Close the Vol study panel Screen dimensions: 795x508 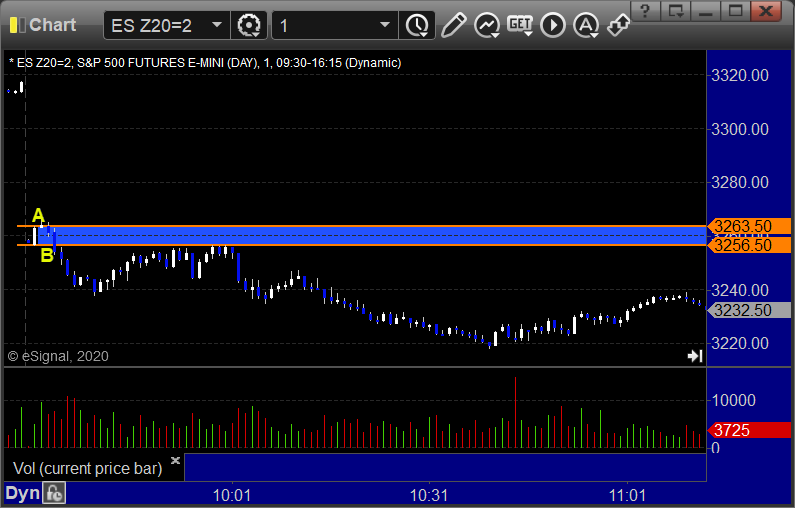point(175,460)
